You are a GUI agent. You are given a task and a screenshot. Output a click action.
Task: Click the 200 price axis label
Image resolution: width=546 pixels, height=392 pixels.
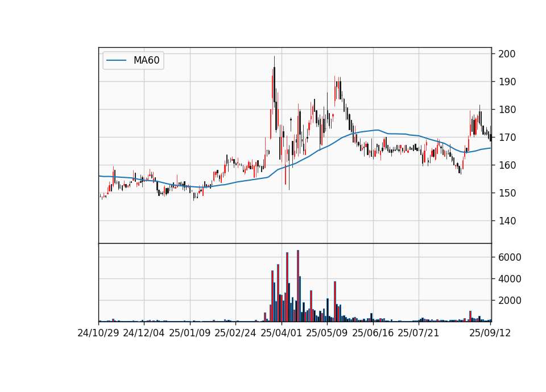[507, 54]
